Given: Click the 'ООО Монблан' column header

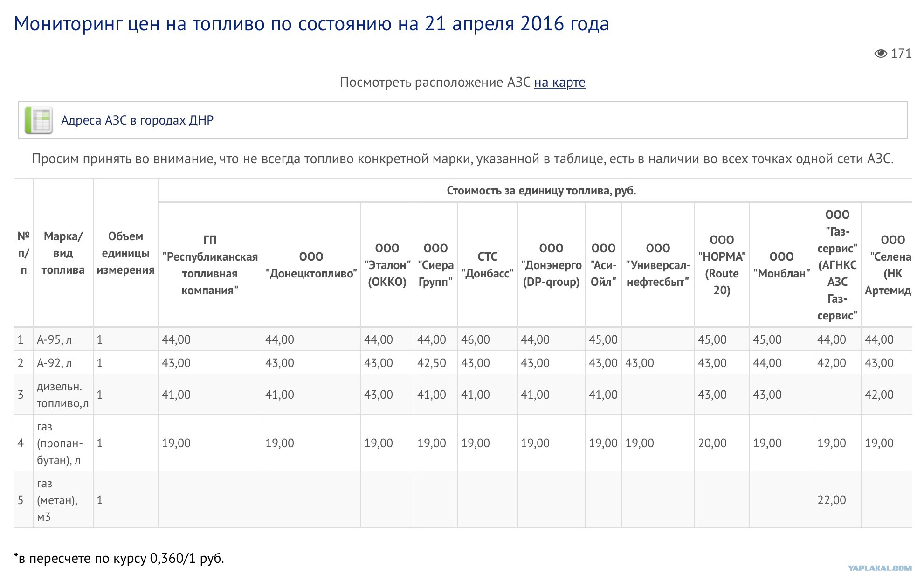Looking at the screenshot, I should pos(782,265).
